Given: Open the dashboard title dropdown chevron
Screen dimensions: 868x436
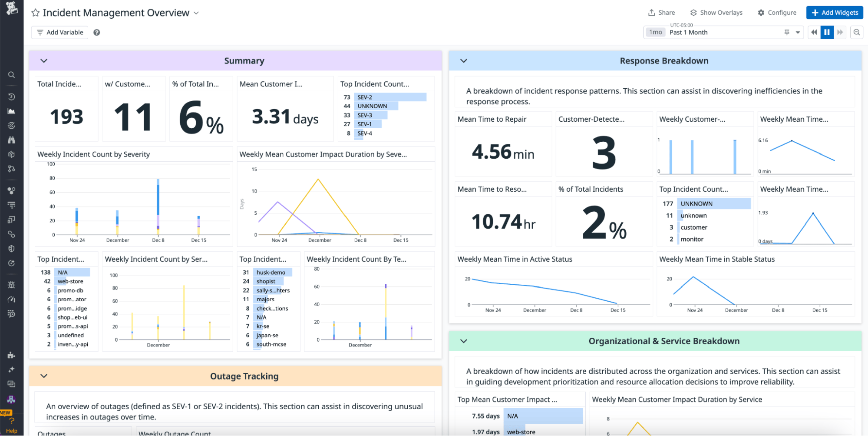Looking at the screenshot, I should [x=196, y=13].
